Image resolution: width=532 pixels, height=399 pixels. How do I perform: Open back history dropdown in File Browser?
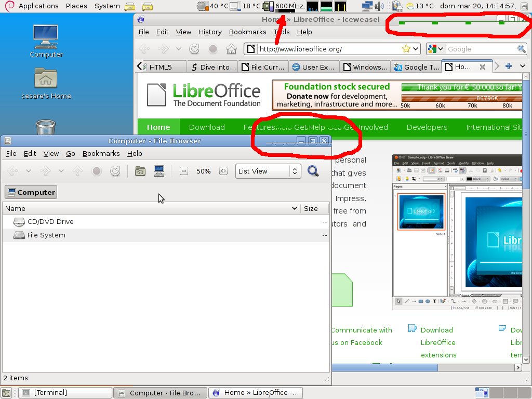(x=29, y=171)
